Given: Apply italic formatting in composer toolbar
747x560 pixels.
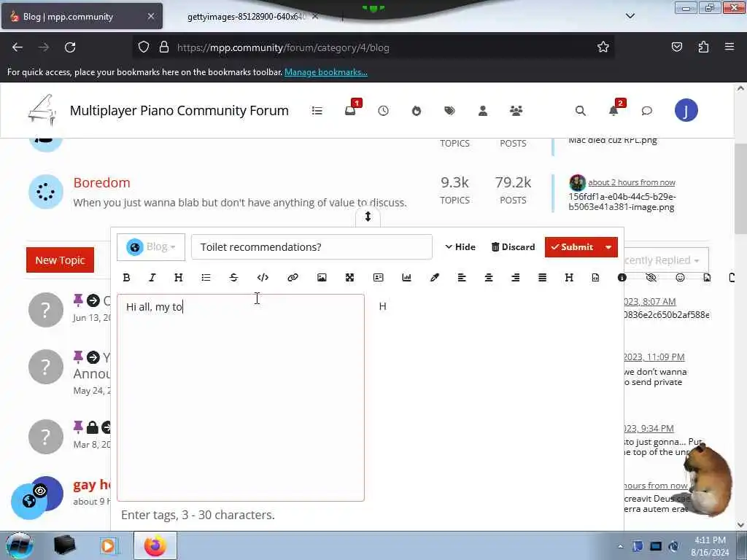Looking at the screenshot, I should (152, 278).
